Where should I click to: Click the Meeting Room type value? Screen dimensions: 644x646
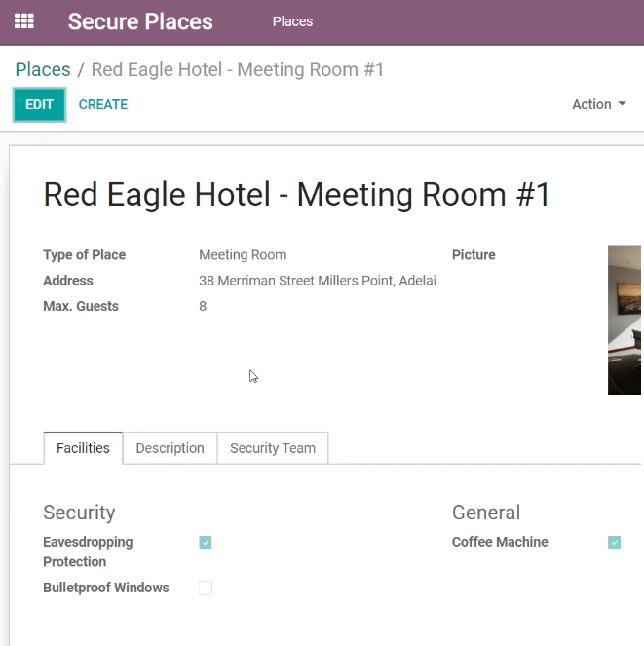point(243,255)
